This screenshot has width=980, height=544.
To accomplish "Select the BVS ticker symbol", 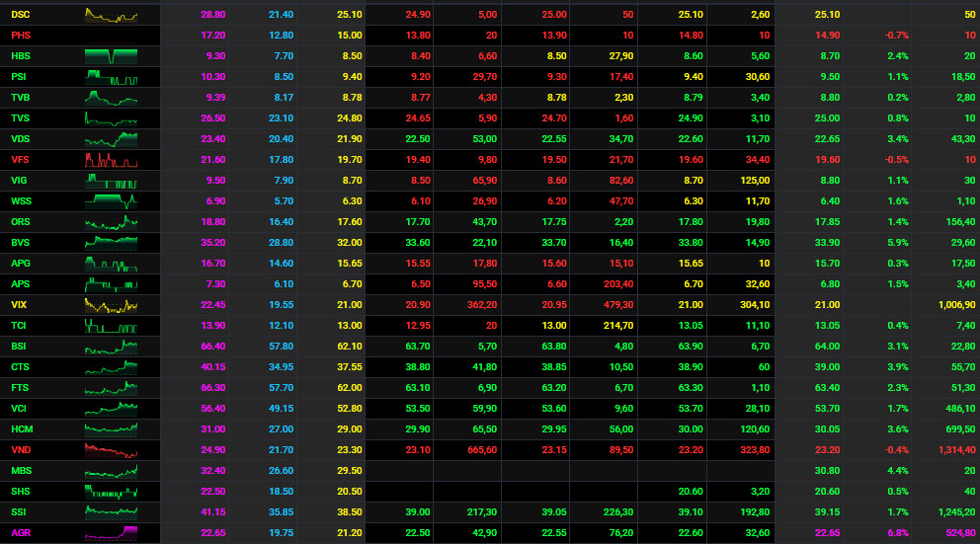I will 20,242.
